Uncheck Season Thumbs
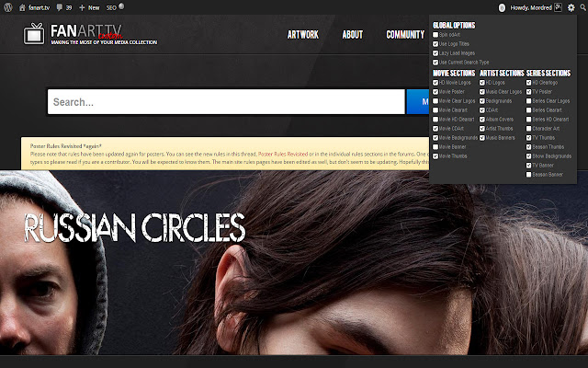Screen dimensions: 588x368 click(529, 147)
